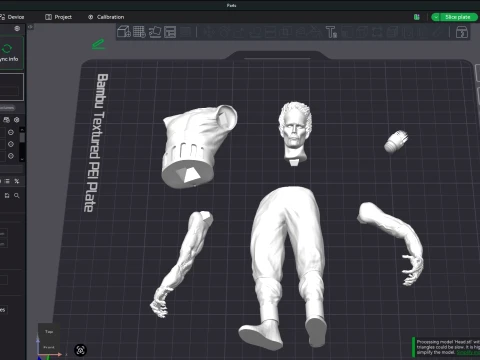Click filament list scrollbar down arrow
Screen dimensions: 480x360
[22, 159]
